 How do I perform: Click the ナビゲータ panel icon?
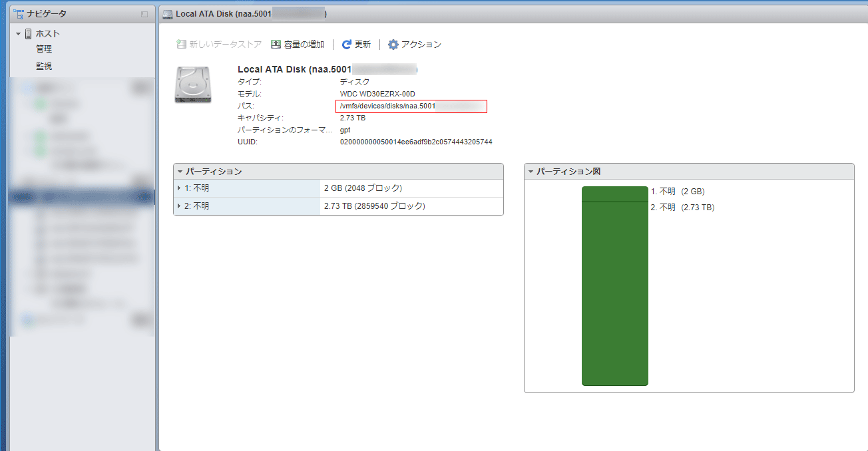coord(19,13)
